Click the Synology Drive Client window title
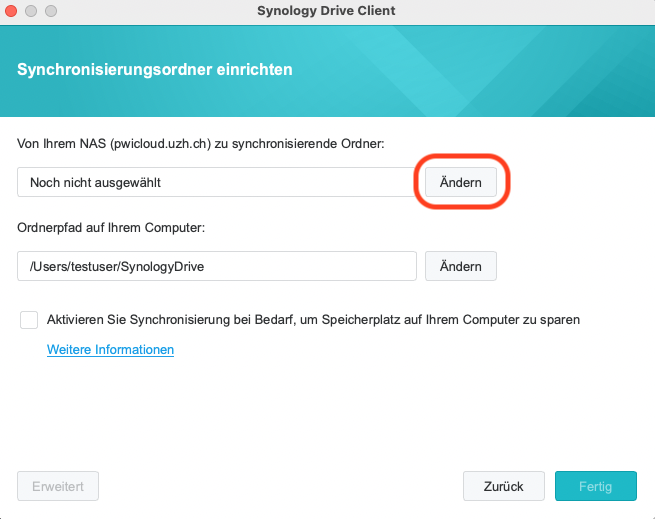This screenshot has height=519, width=655. tap(326, 10)
